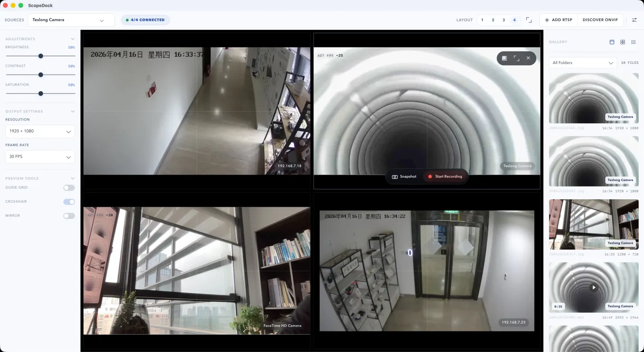This screenshot has width=644, height=352.
Task: Click the Teslong Camera label on live feed
Action: click(x=517, y=166)
